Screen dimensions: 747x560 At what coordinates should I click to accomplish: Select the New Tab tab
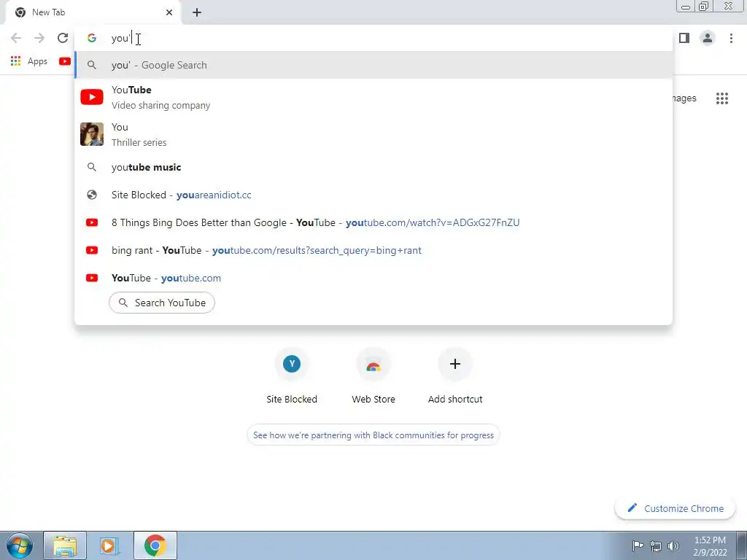93,12
